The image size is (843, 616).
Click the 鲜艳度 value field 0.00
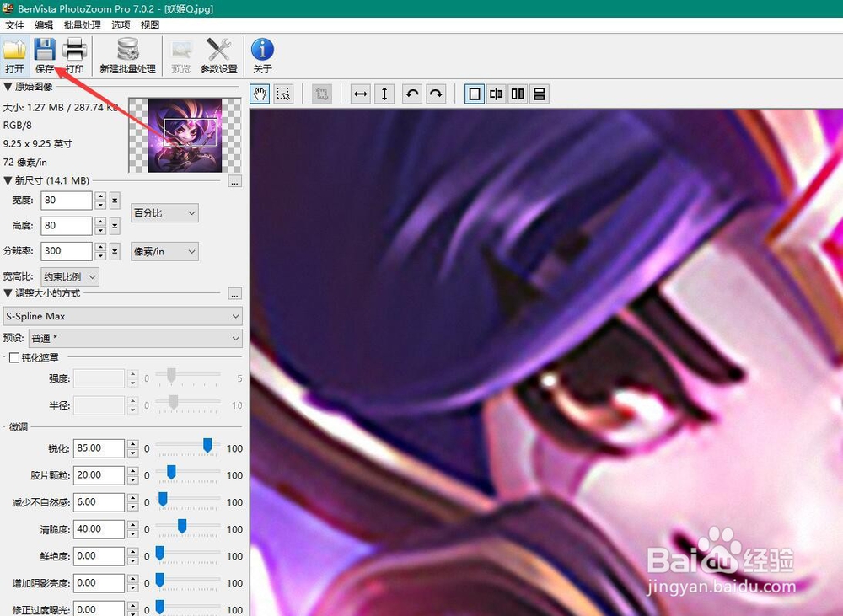point(99,556)
